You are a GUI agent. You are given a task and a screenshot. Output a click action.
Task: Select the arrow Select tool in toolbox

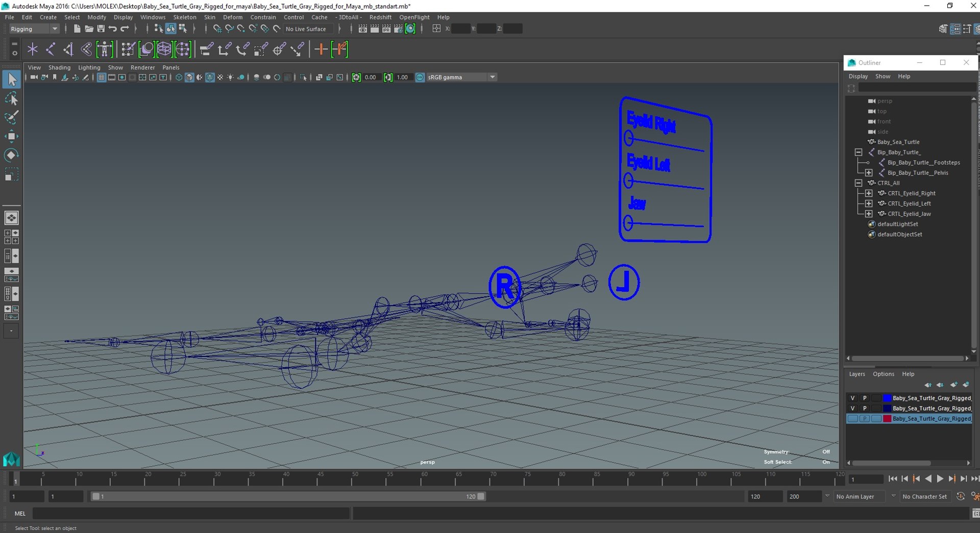11,79
